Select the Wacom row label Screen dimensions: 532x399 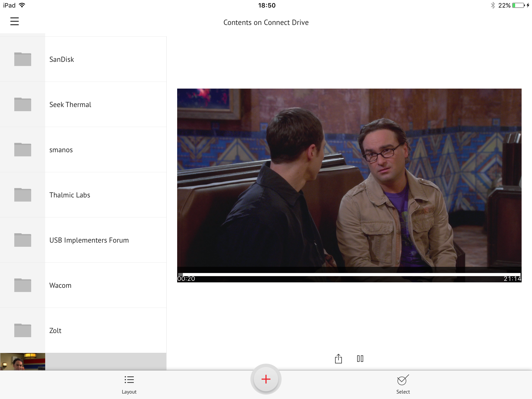60,285
